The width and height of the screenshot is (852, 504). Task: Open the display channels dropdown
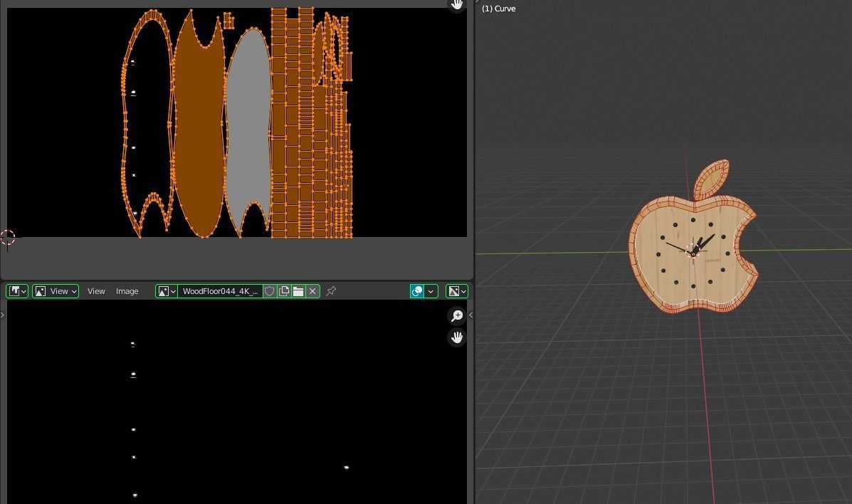pos(456,291)
